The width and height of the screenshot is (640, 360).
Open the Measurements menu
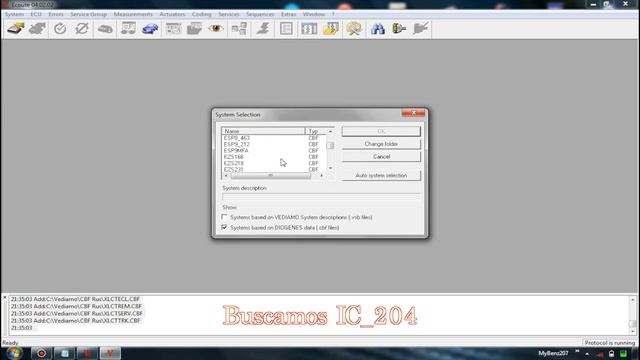(133, 14)
